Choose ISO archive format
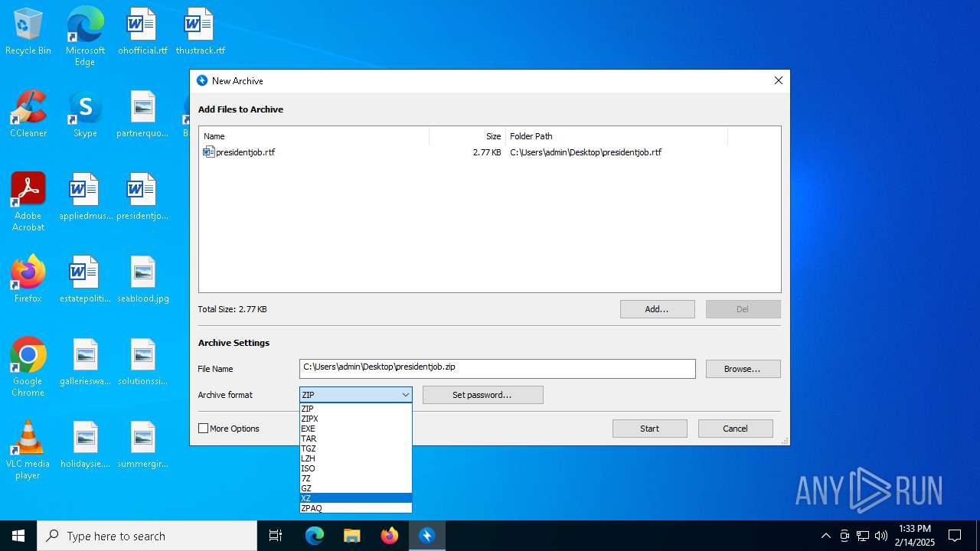980x551 pixels. [356, 468]
